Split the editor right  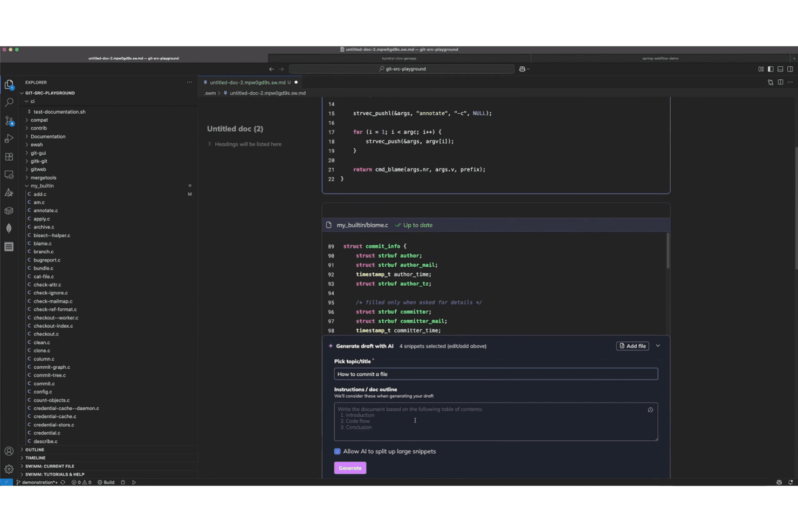coord(780,82)
